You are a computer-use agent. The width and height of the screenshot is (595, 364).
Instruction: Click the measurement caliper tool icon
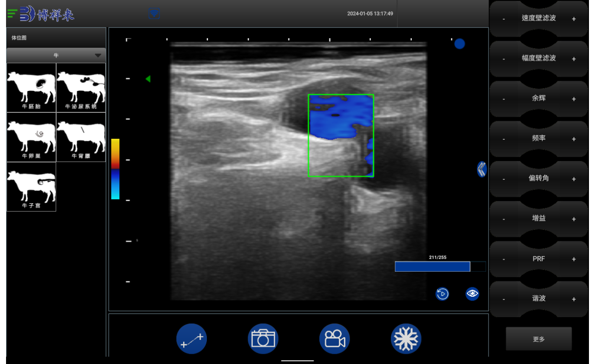pos(192,339)
